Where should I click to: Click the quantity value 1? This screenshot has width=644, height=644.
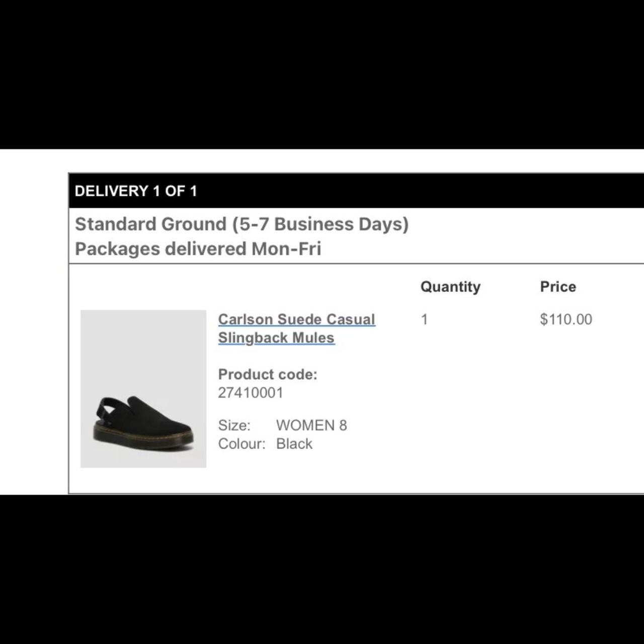tap(424, 319)
